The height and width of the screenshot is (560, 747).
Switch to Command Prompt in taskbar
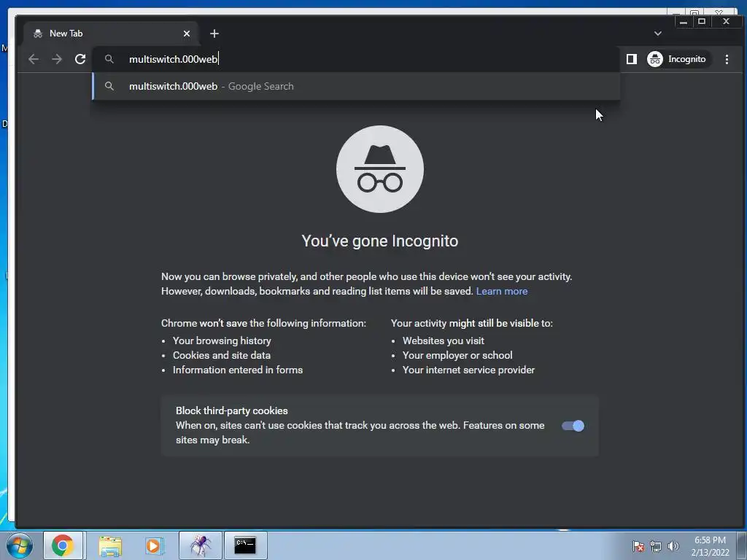tap(245, 545)
